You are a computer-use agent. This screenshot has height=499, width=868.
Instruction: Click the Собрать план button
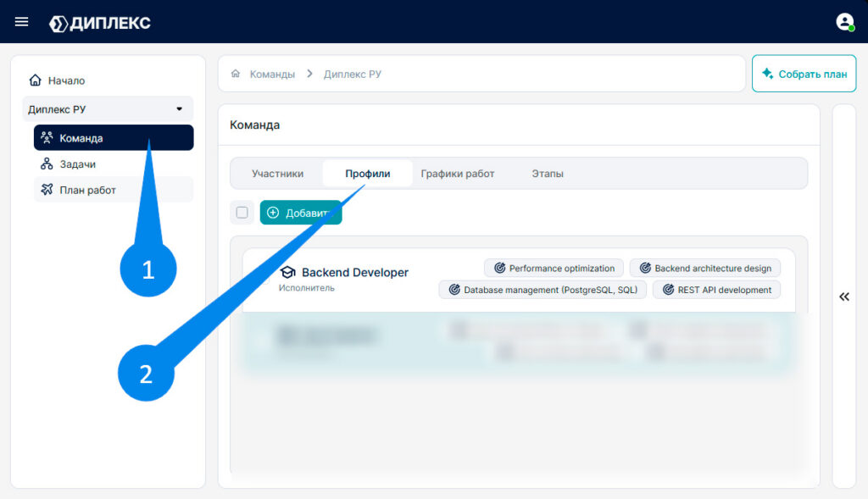(x=804, y=74)
